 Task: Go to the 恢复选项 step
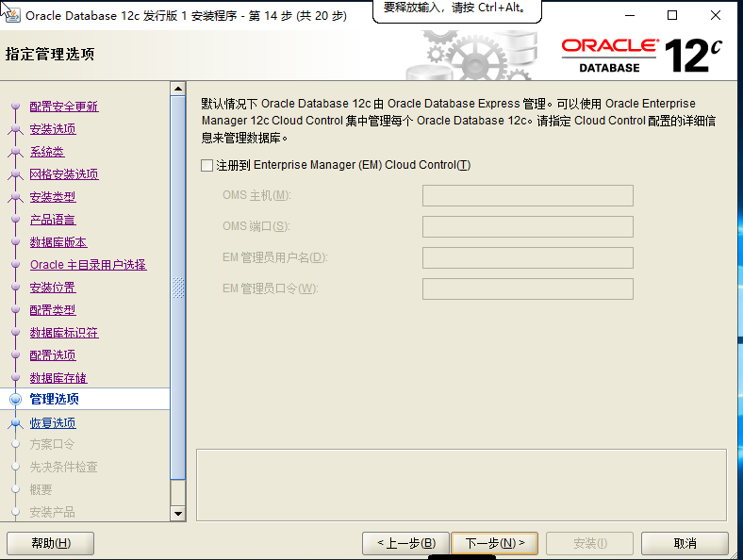pyautogui.click(x=53, y=422)
